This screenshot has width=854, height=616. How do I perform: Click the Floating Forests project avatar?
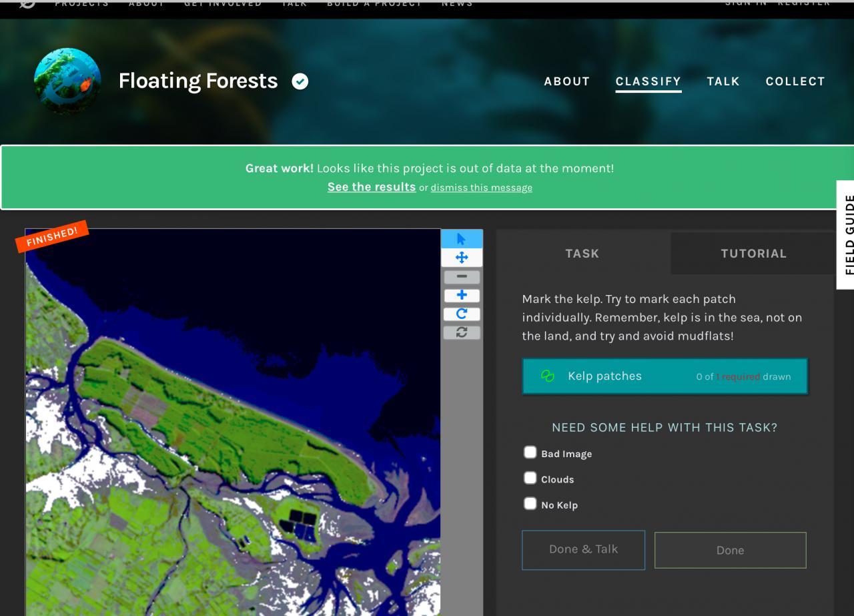click(x=67, y=81)
